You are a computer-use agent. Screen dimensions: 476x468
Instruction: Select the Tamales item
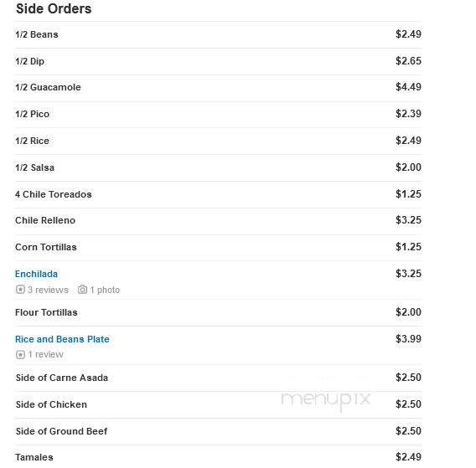coord(34,457)
